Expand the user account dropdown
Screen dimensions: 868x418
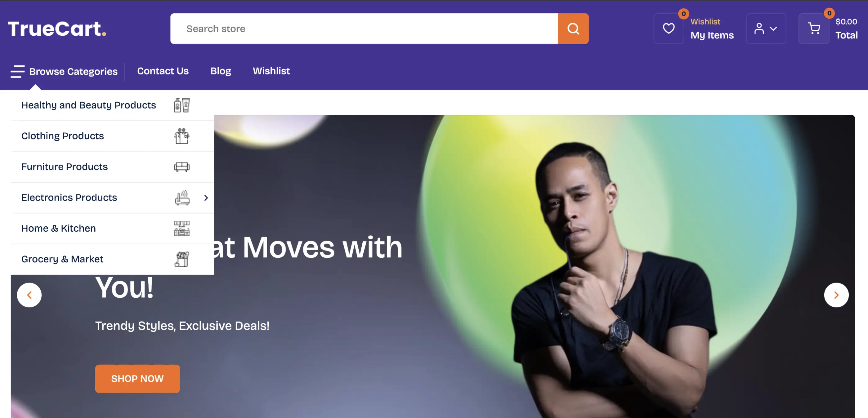(766, 29)
